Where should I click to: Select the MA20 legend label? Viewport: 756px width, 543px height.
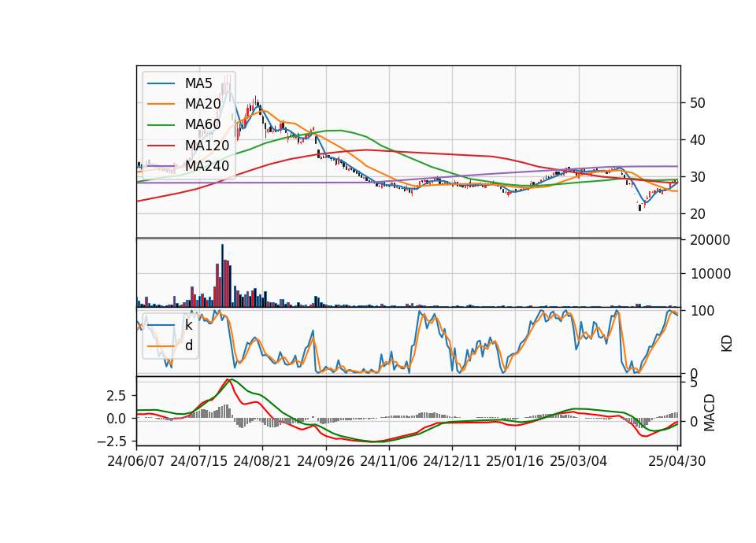pos(202,104)
